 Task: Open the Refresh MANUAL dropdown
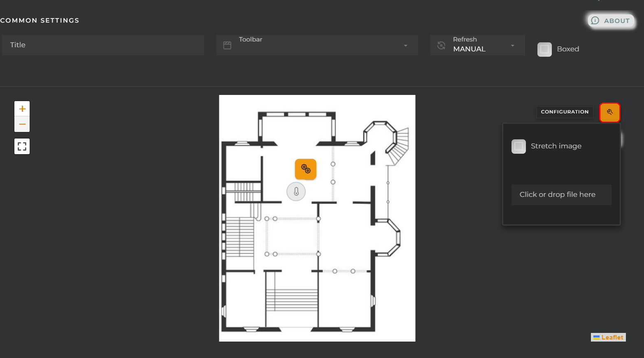(x=478, y=45)
